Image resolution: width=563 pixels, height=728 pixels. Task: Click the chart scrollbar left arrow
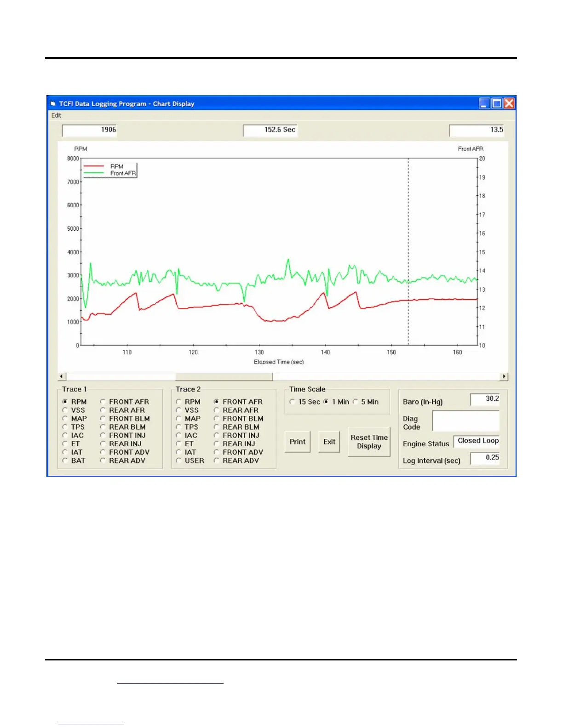coord(62,376)
